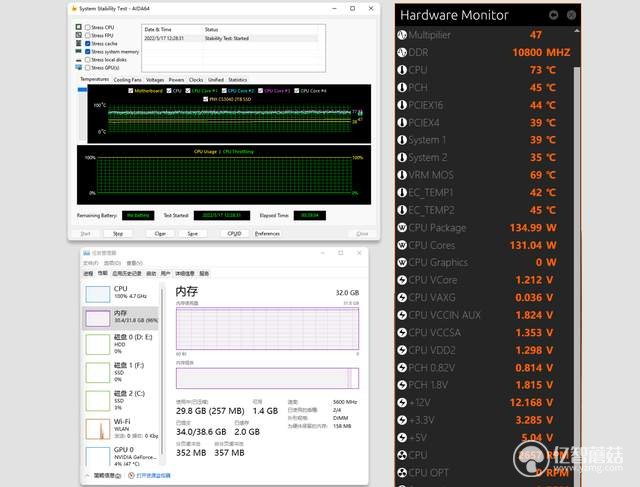Click the EC_TEMP1 thermometer icon

[x=402, y=192]
